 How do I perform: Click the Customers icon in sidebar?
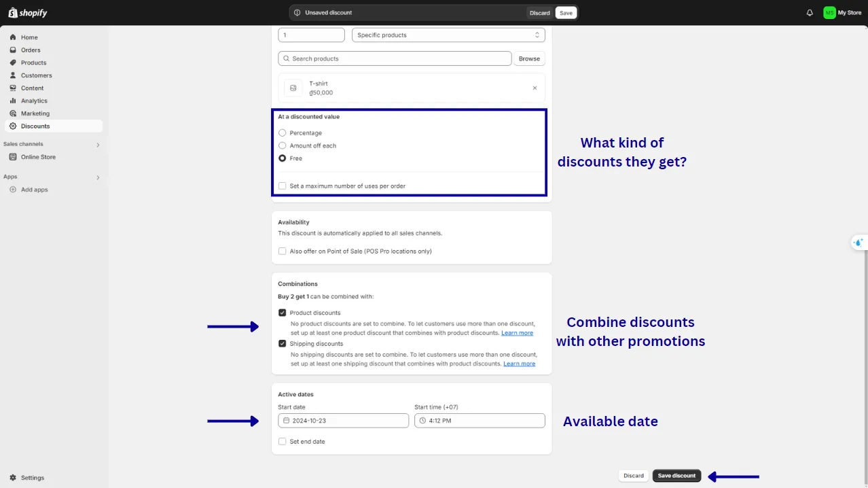tap(13, 75)
